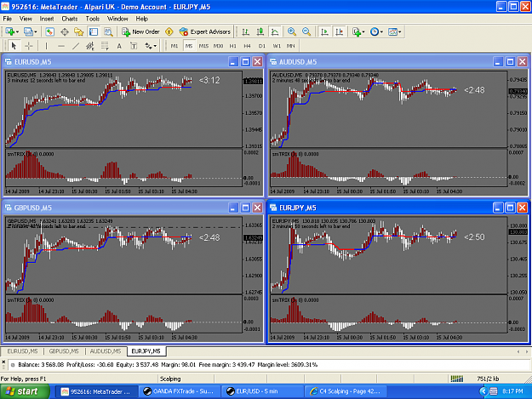Viewport: 532px width, 399px height.
Task: Select the Vertical Line tool
Action: [x=46, y=46]
